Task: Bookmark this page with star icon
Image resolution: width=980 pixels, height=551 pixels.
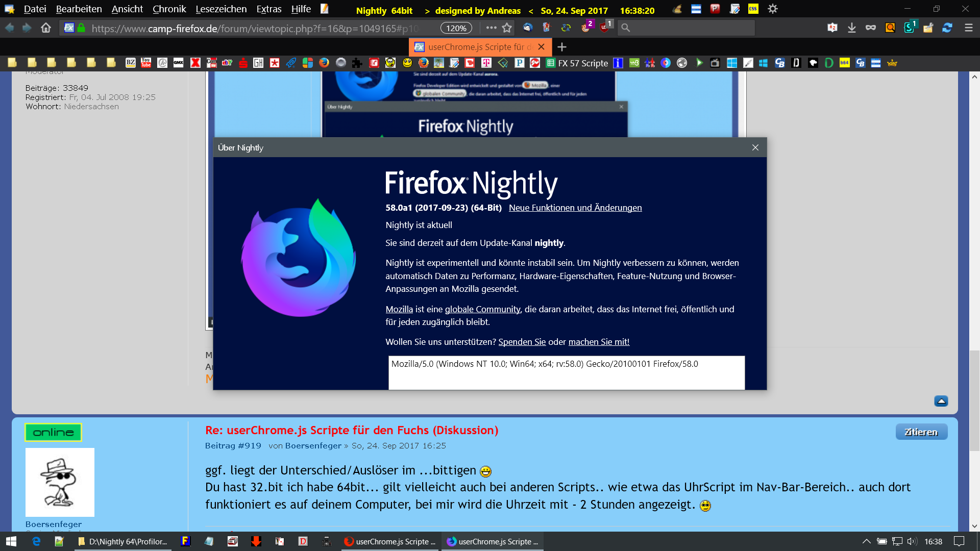Action: 507,28
